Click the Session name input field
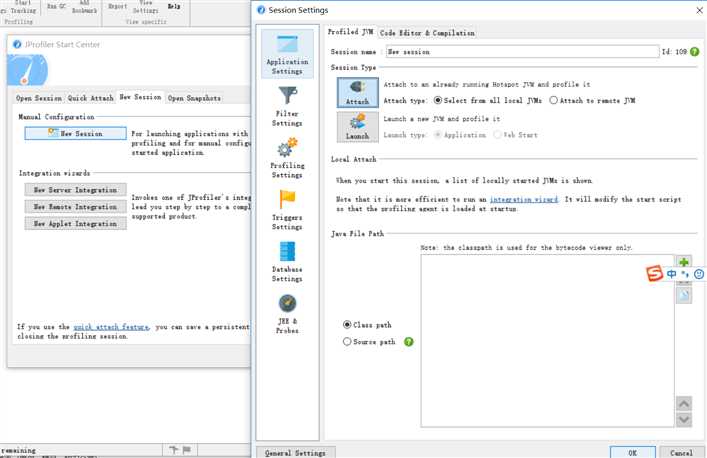 (x=523, y=52)
